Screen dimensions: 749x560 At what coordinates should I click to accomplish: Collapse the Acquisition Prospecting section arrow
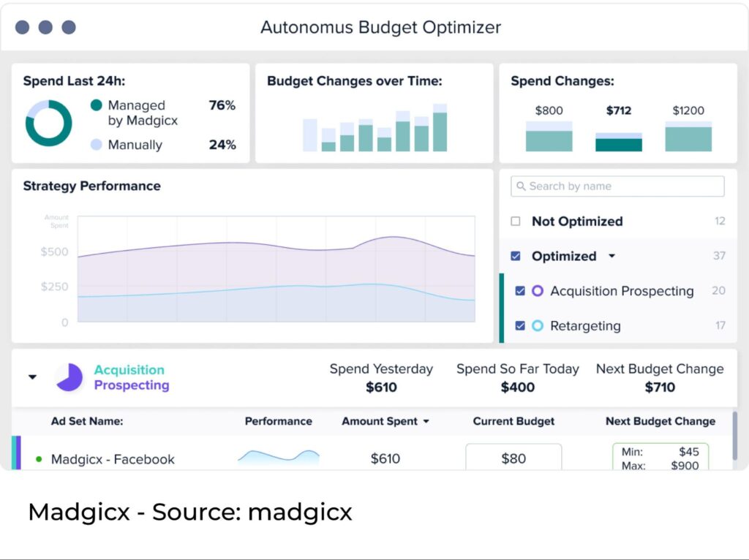[32, 377]
